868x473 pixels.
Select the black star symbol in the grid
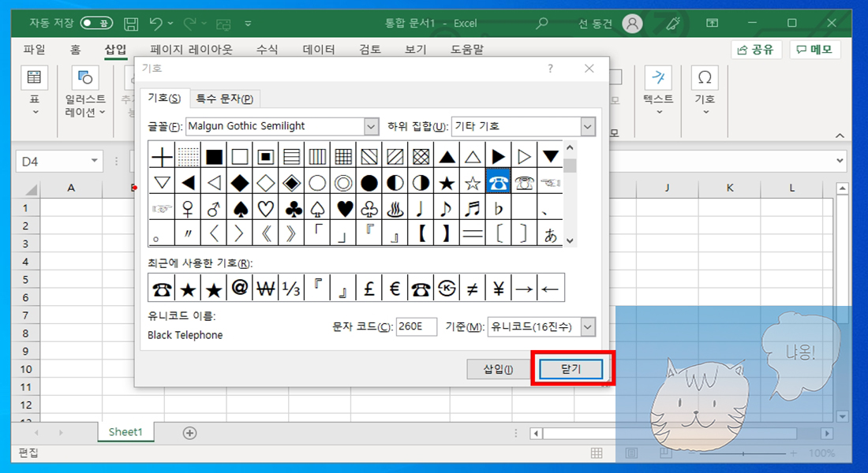click(x=446, y=183)
